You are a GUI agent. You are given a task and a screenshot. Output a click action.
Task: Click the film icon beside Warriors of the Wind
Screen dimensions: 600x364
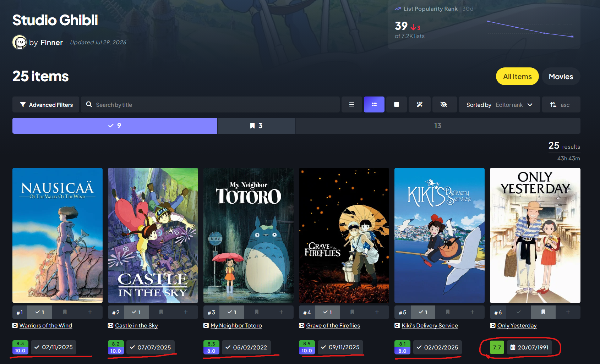pos(15,325)
